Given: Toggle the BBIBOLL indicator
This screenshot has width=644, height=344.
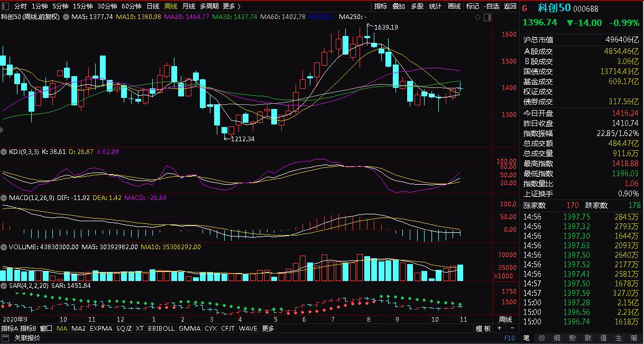Looking at the screenshot, I should click(161, 329).
